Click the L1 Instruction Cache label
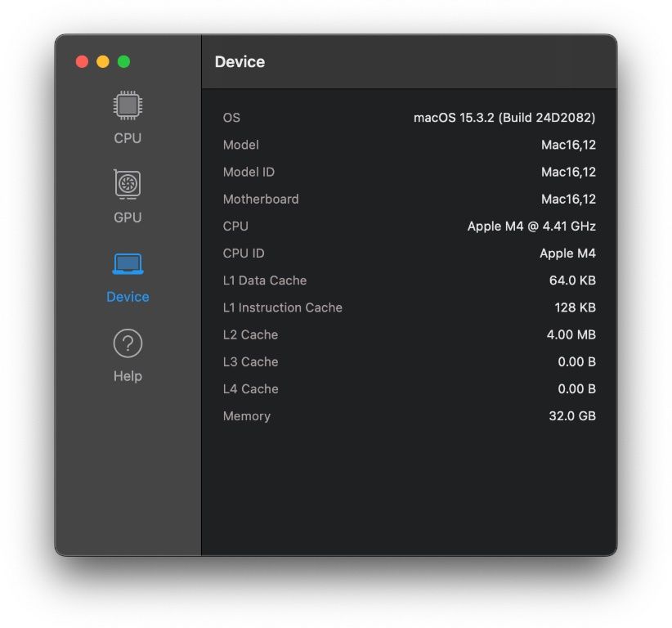672x628 pixels. 282,307
